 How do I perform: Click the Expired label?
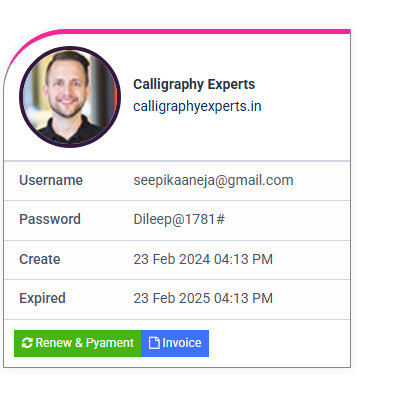pos(42,298)
